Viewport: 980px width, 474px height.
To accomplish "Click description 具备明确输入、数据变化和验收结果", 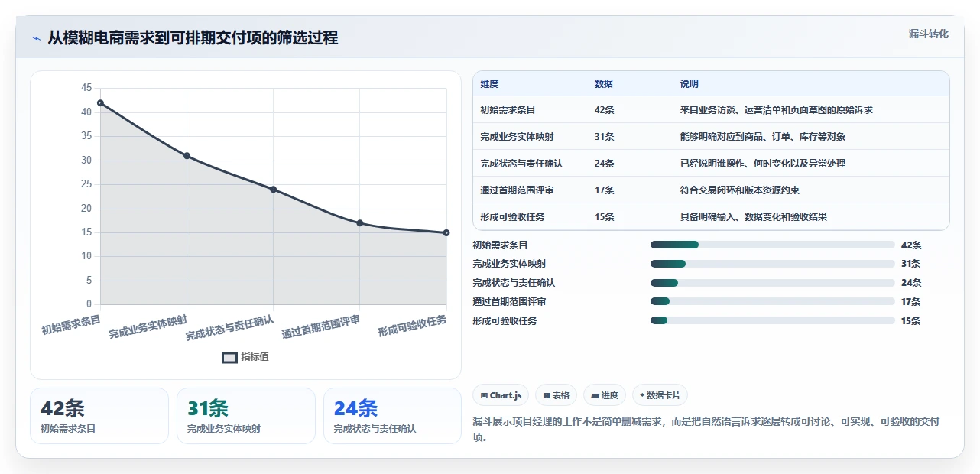I will pyautogui.click(x=753, y=217).
